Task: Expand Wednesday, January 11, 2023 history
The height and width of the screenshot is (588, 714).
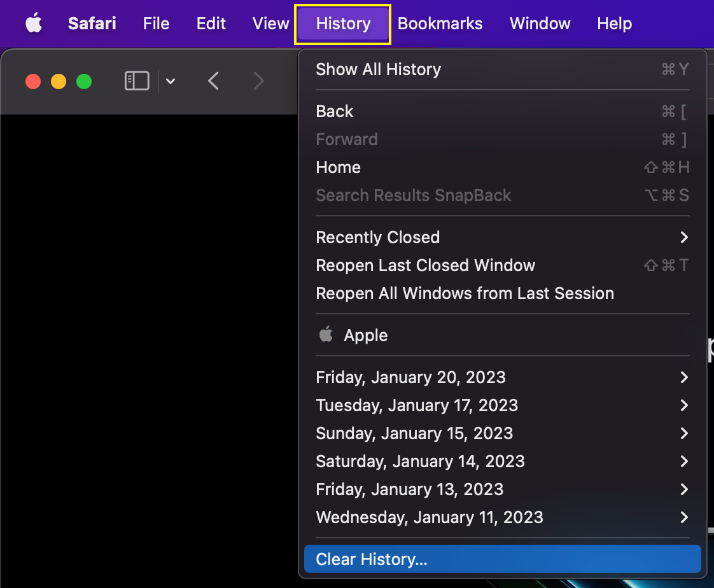Action: [x=502, y=517]
